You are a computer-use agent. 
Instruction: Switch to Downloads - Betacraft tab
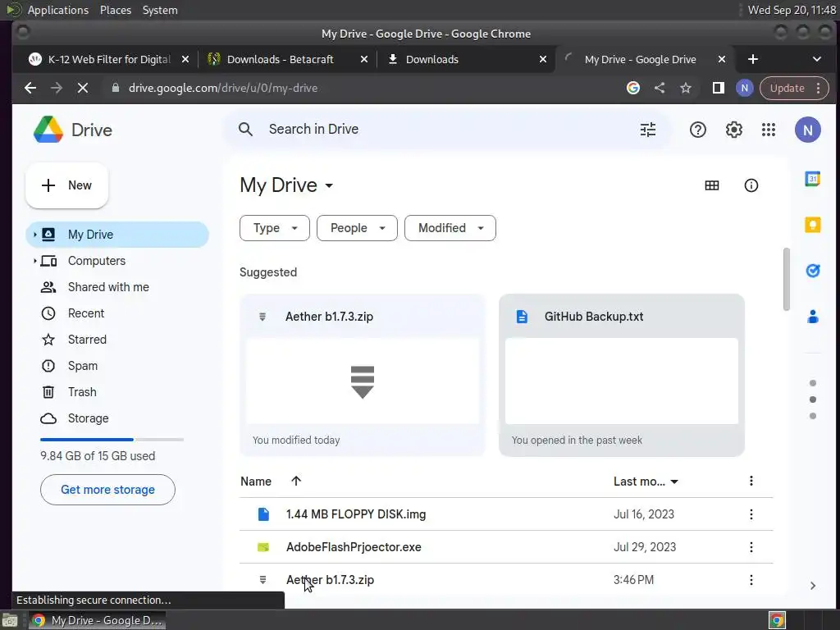coord(287,59)
